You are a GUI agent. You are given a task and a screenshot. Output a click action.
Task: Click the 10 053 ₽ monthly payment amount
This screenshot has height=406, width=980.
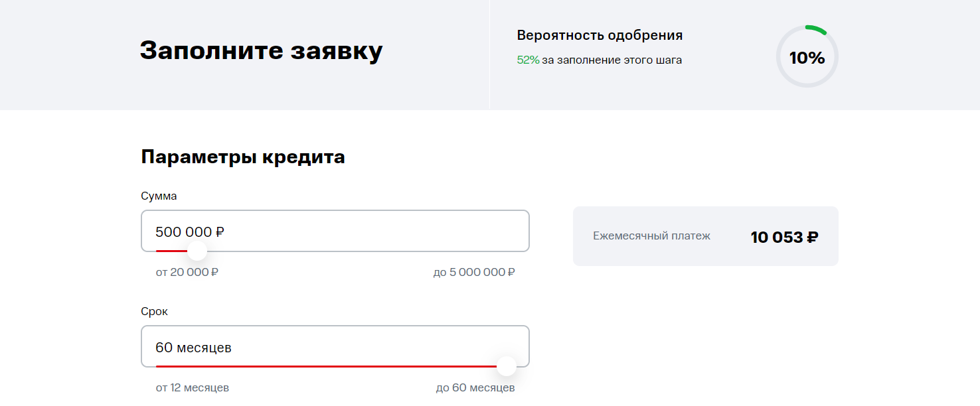[x=784, y=237]
